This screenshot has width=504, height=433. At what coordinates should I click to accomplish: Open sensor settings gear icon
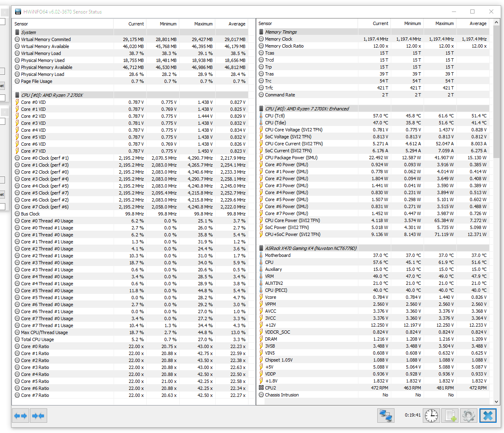pyautogui.click(x=468, y=416)
